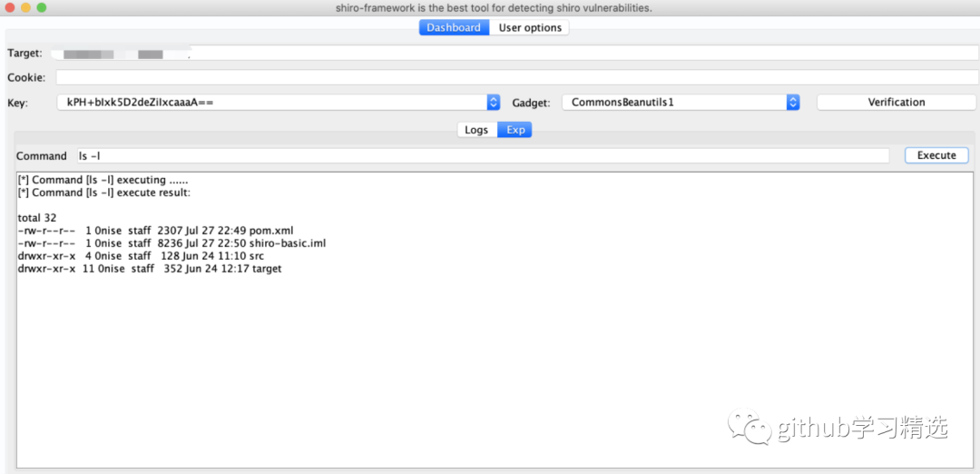Click the red close window button
Image resolution: width=980 pixels, height=474 pixels.
tap(10, 8)
